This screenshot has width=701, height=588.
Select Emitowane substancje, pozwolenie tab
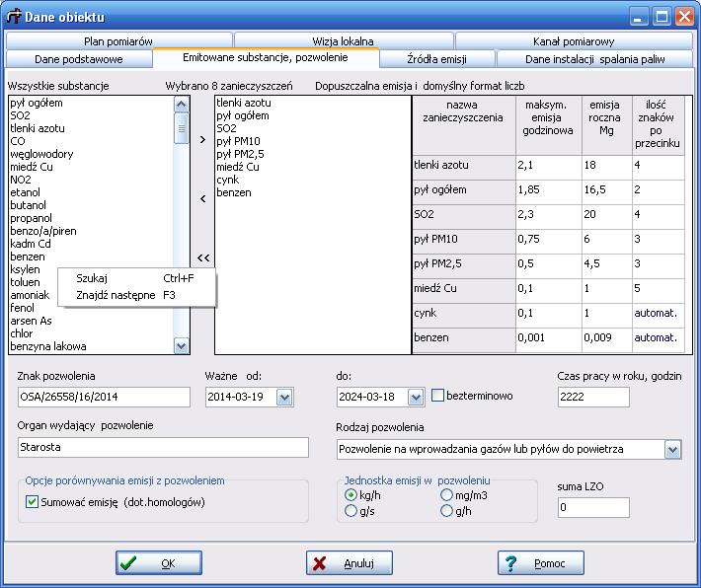click(x=266, y=57)
